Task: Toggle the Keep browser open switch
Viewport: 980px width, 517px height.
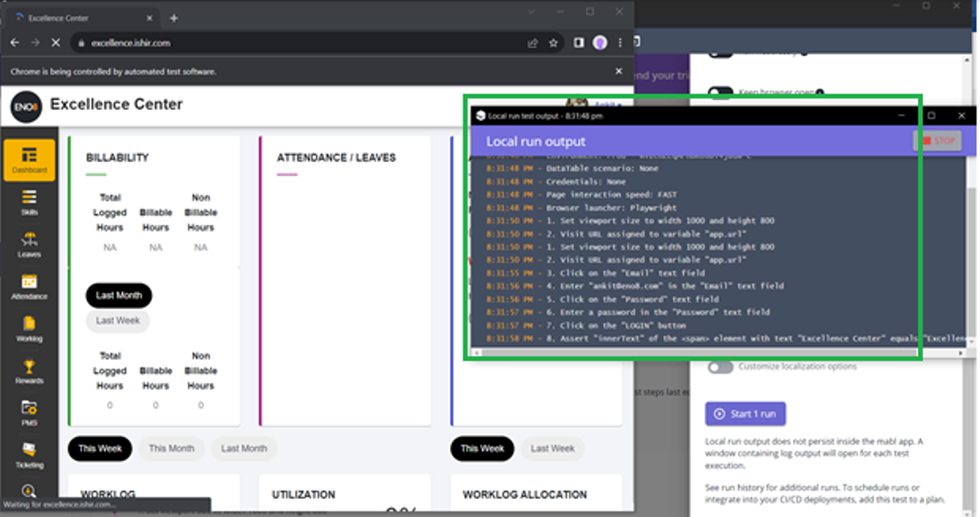Action: [720, 93]
